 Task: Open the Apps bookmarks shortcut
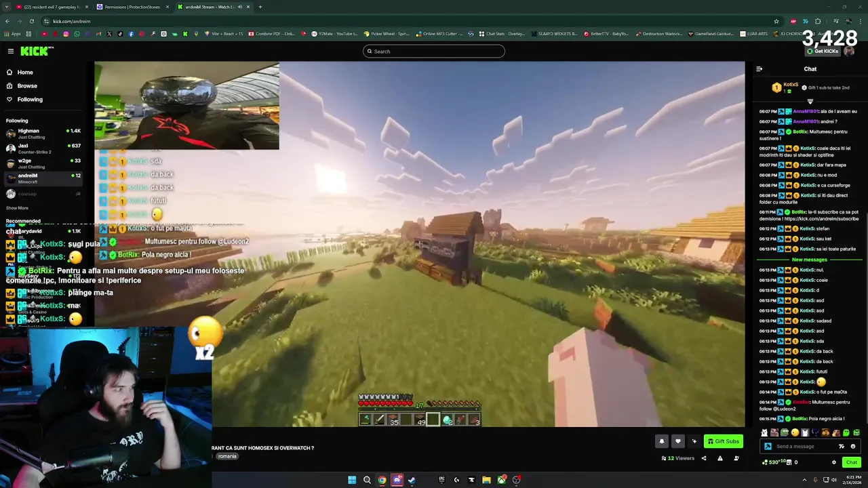click(12, 33)
